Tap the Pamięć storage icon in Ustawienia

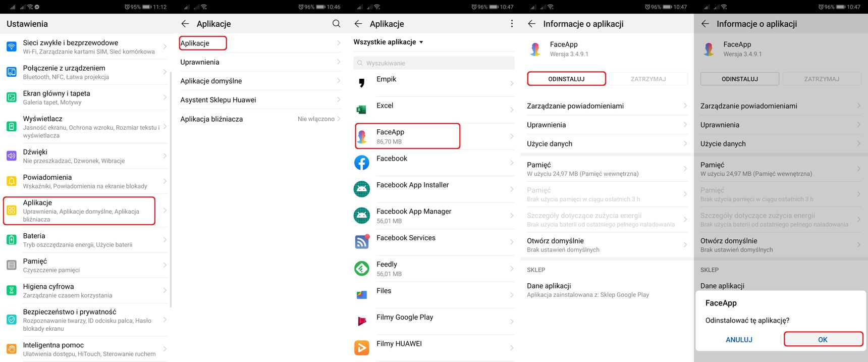coord(11,265)
